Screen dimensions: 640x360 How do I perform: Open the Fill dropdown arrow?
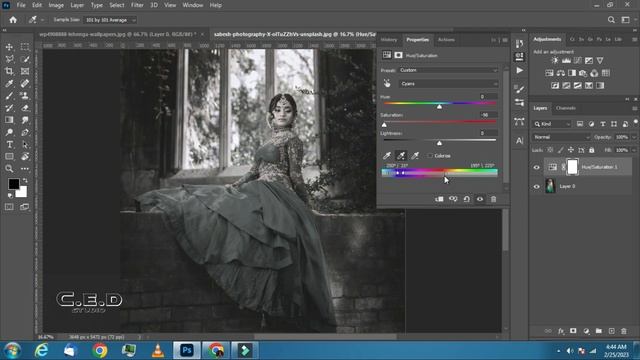[634, 150]
